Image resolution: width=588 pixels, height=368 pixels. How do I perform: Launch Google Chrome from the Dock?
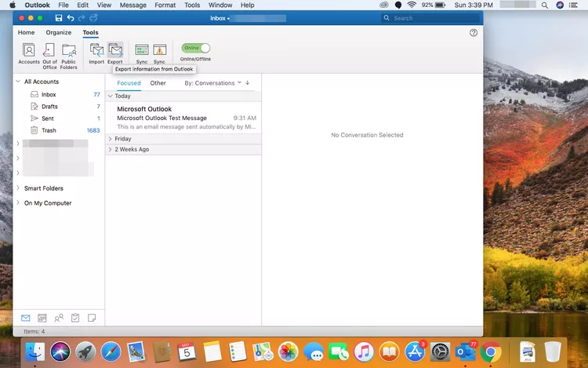(x=491, y=352)
